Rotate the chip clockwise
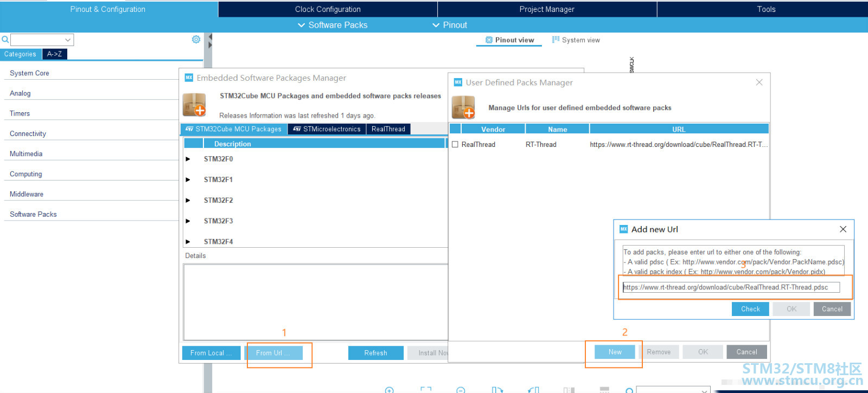Viewport: 868px width, 393px height. click(497, 390)
